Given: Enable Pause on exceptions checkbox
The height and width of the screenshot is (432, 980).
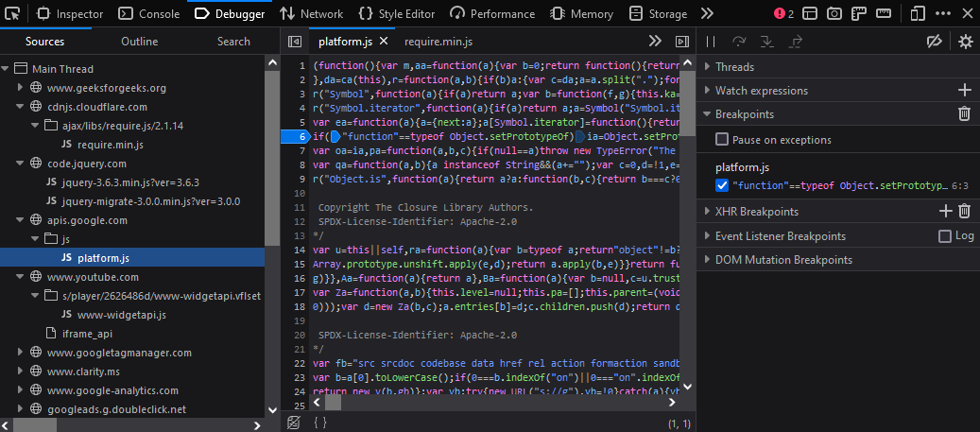Looking at the screenshot, I should point(722,139).
